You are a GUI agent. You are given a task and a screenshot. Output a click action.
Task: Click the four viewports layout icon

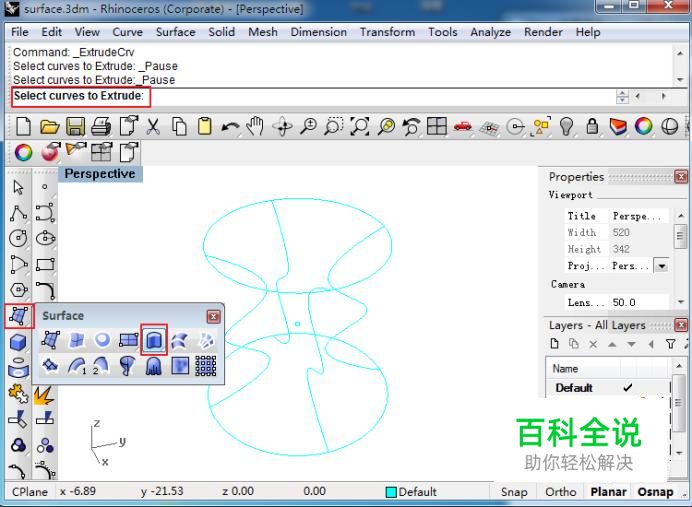pos(436,127)
